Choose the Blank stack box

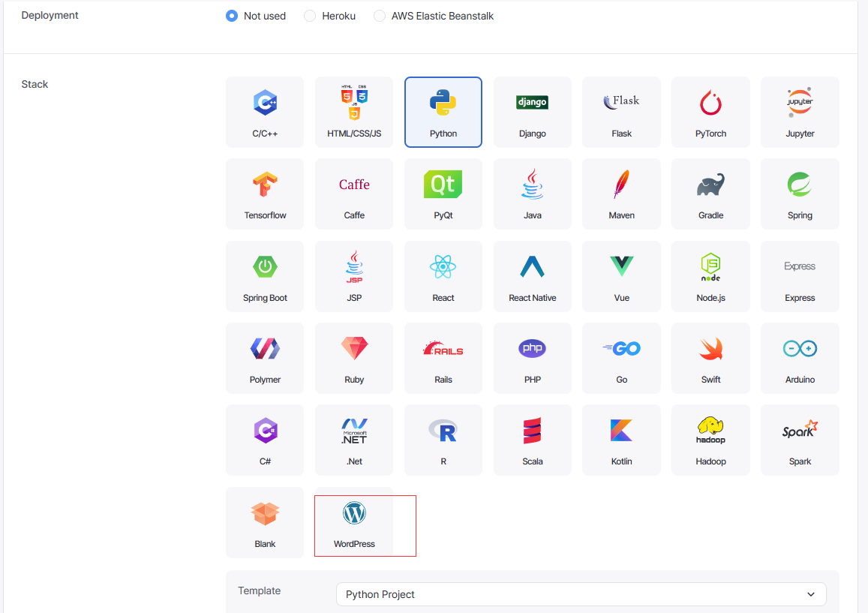[x=265, y=522]
